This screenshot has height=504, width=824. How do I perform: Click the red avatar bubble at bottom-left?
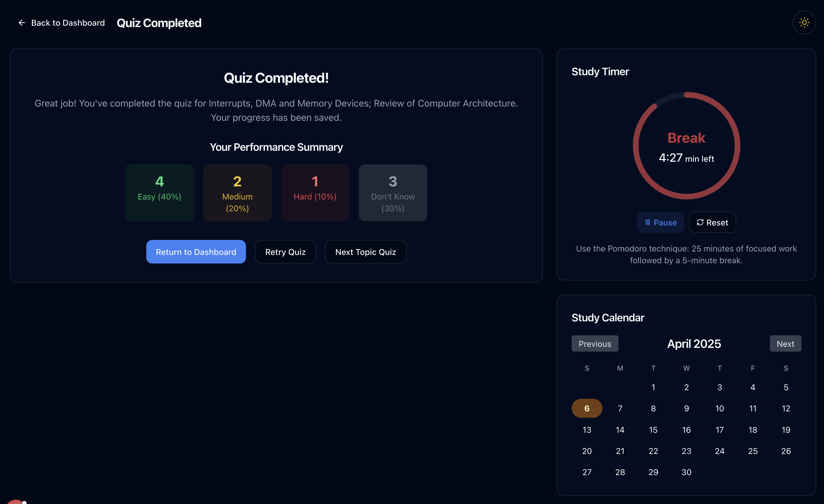tap(15, 502)
